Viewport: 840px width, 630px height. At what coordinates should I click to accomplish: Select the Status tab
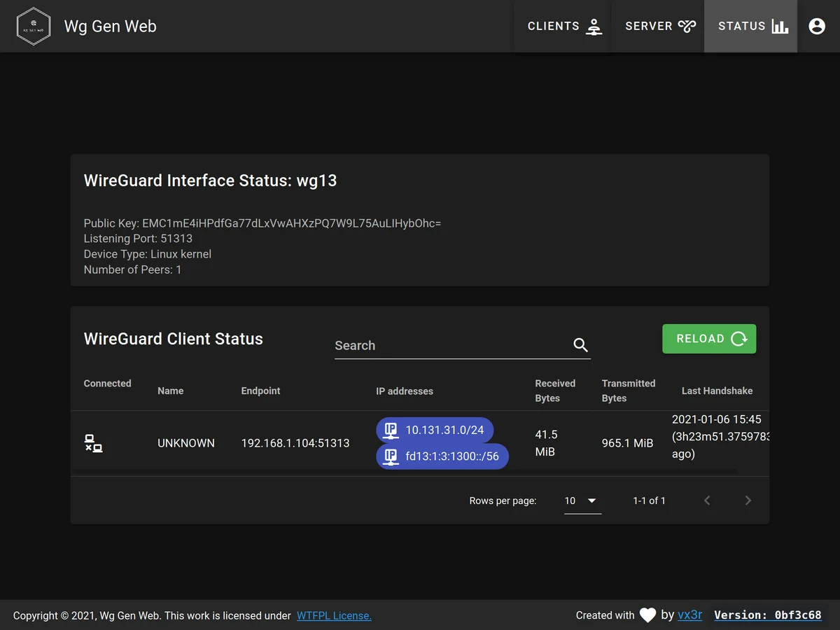751,27
